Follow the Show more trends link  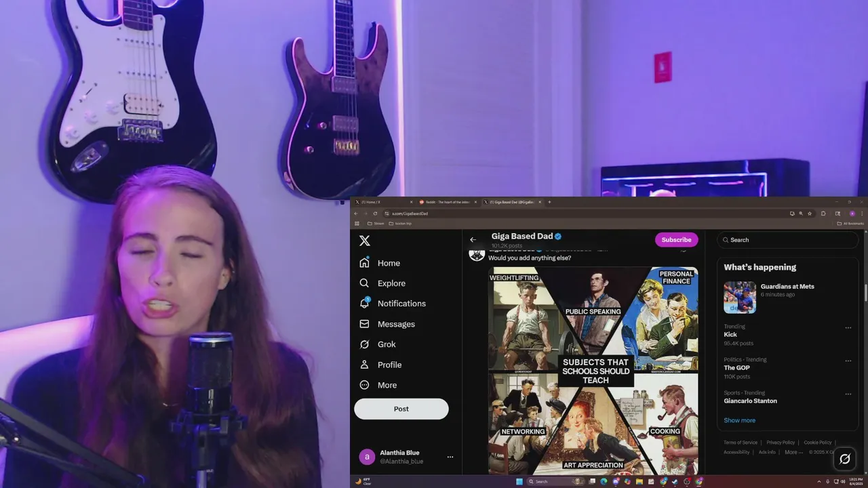click(739, 420)
